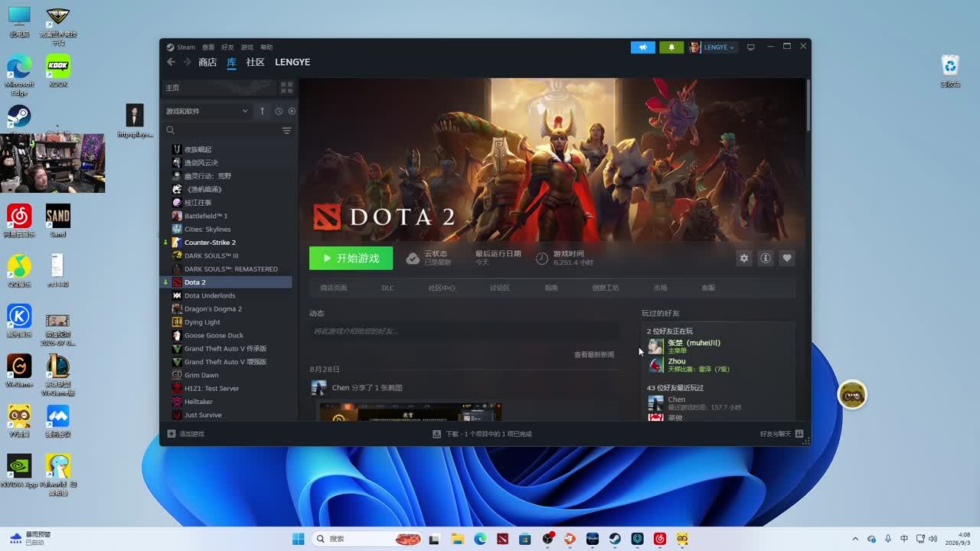Toggle sort by recent activity clock

279,111
